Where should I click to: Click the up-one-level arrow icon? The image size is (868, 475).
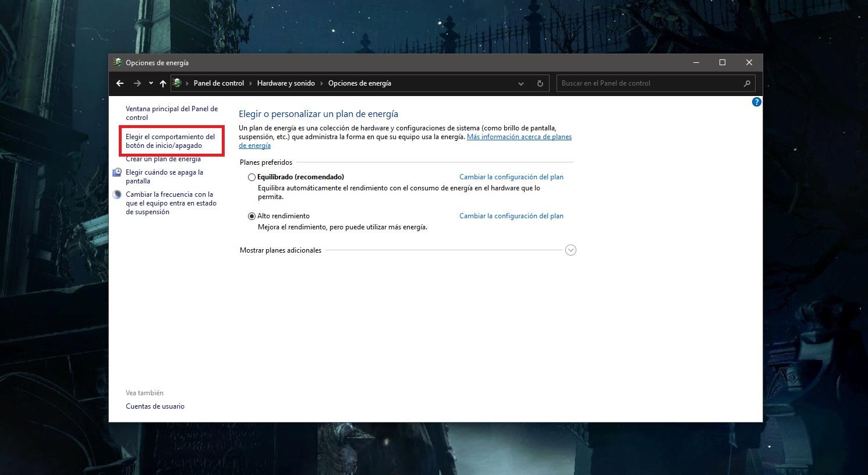click(163, 83)
